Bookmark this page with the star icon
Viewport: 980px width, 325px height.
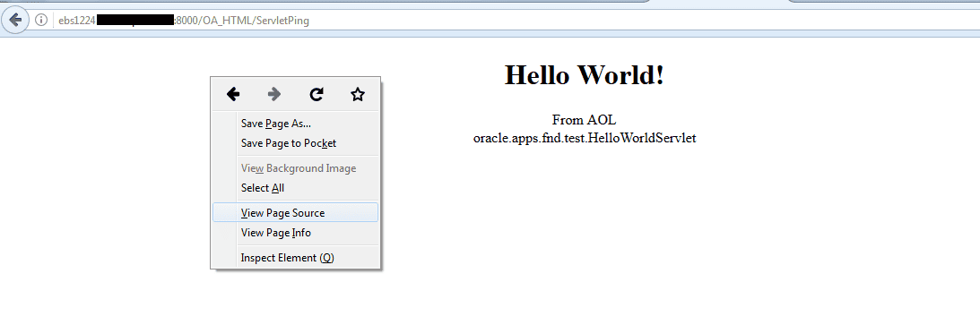tap(358, 94)
